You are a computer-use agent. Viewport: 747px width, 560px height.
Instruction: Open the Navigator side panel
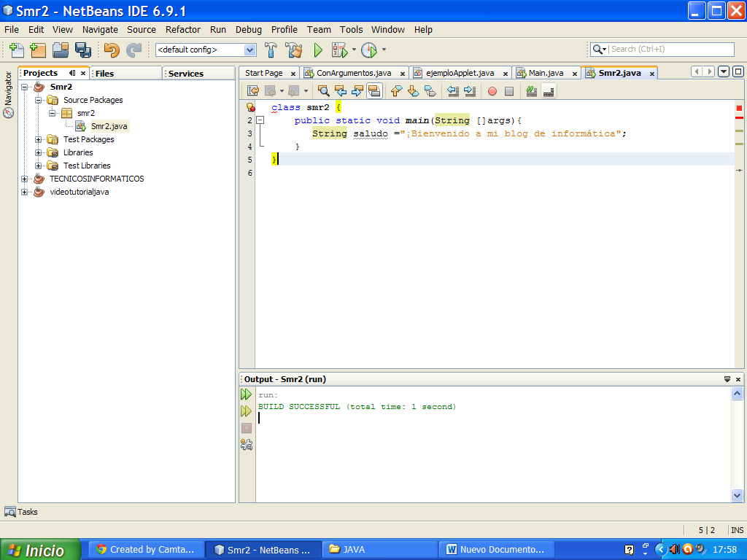pos(8,94)
